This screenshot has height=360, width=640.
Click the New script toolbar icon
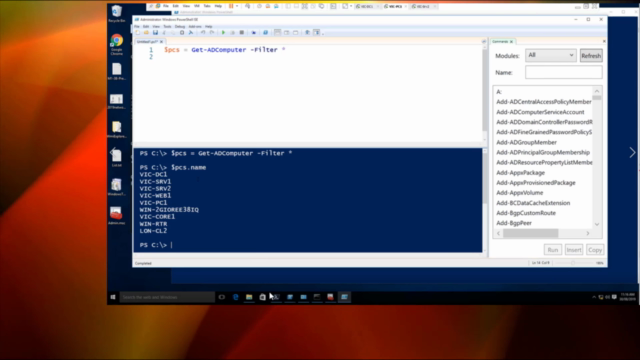(138, 33)
